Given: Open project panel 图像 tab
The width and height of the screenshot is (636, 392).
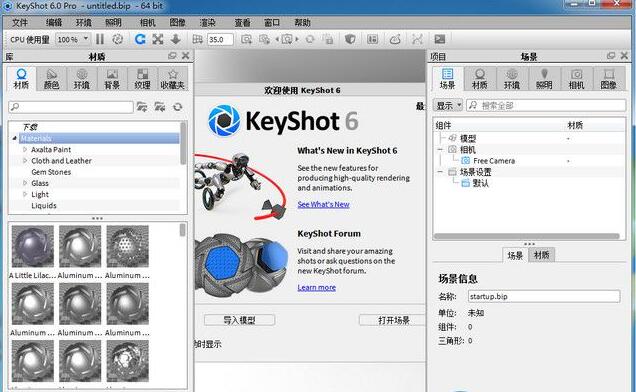Looking at the screenshot, I should point(608,79).
